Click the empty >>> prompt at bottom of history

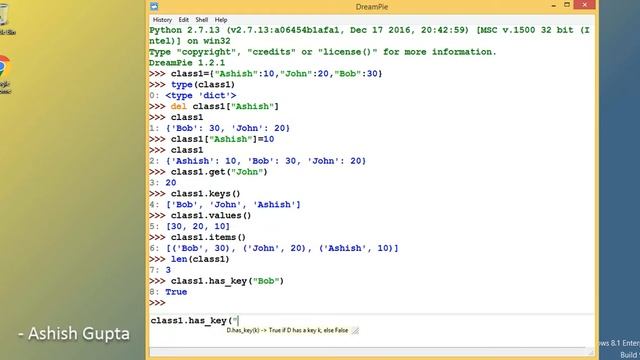tap(158, 303)
